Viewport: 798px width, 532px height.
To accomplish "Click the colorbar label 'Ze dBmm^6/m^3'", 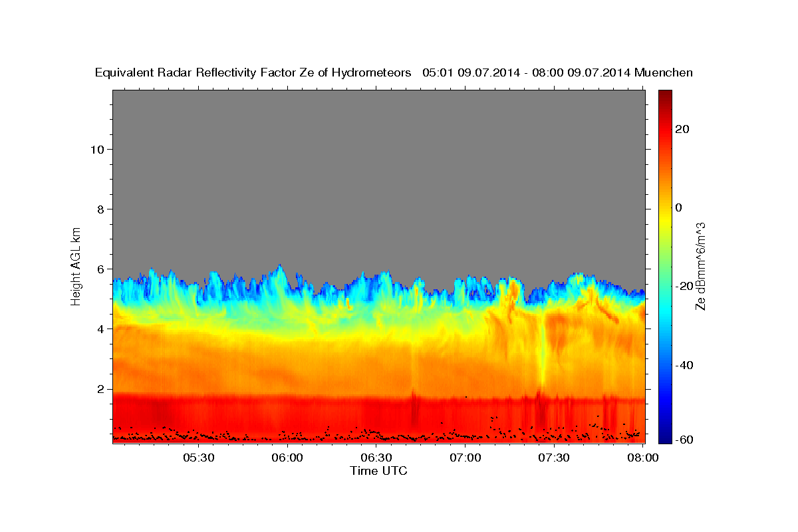I will (x=700, y=266).
